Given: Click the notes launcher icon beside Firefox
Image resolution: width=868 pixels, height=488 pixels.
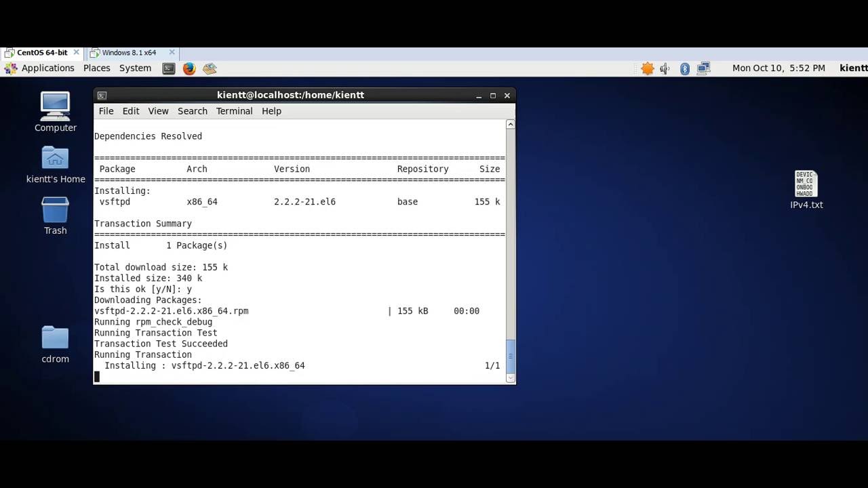Looking at the screenshot, I should (x=210, y=68).
